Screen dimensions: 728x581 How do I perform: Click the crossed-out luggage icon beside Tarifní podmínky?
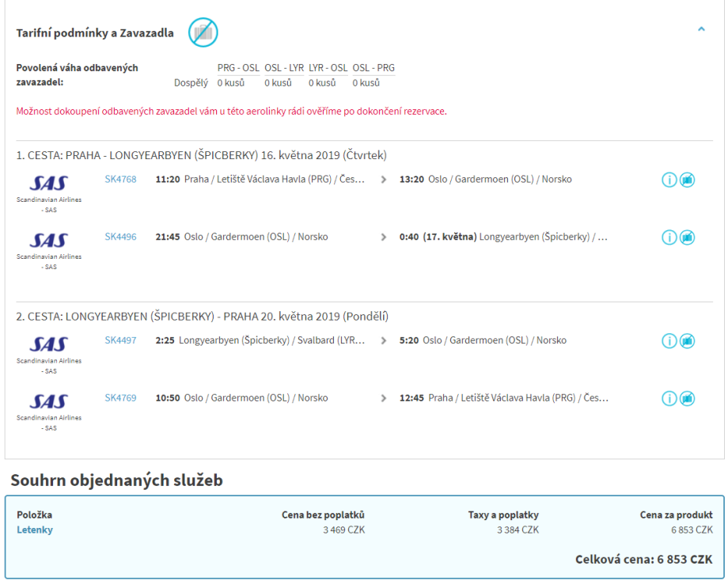203,32
